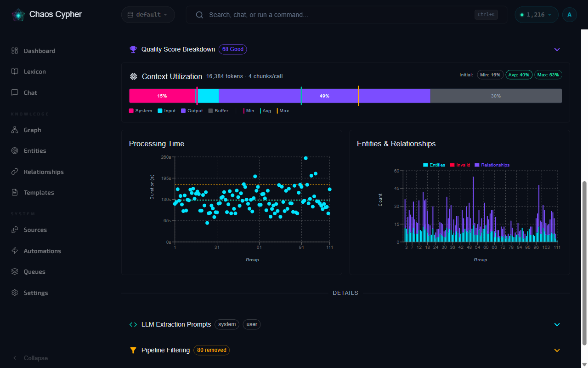Click the Ctrl+K shortcut hint

click(486, 15)
